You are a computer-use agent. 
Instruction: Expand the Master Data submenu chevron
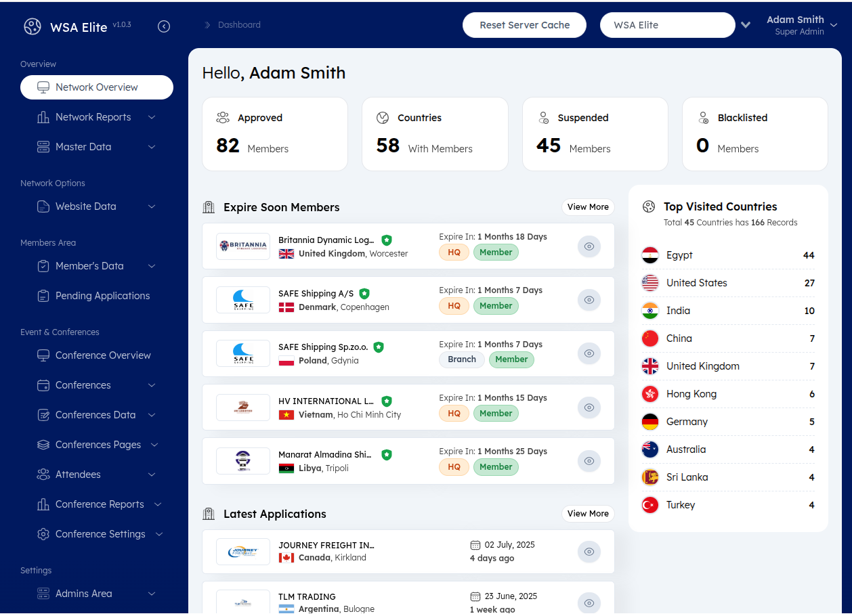point(152,147)
